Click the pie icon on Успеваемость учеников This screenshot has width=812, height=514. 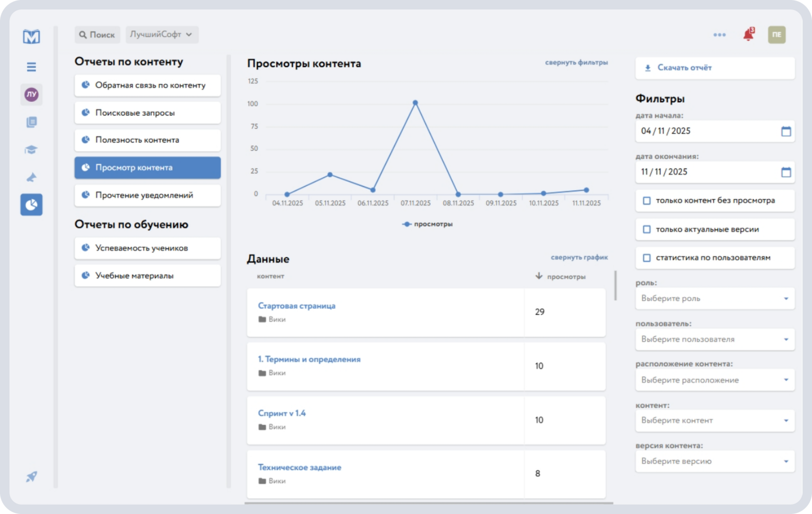(x=86, y=247)
